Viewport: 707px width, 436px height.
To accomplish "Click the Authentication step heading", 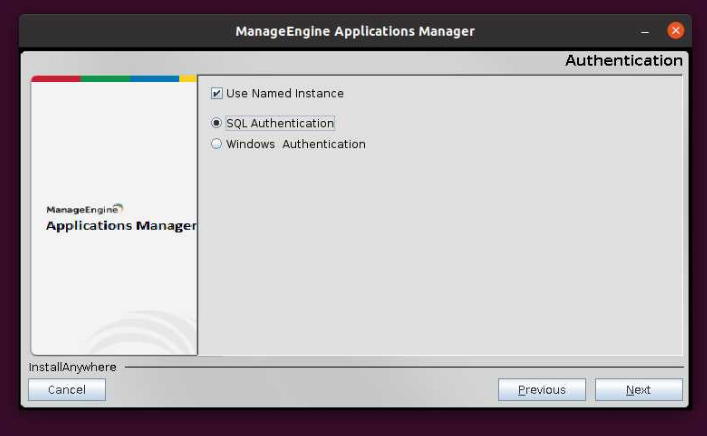I will tap(623, 61).
